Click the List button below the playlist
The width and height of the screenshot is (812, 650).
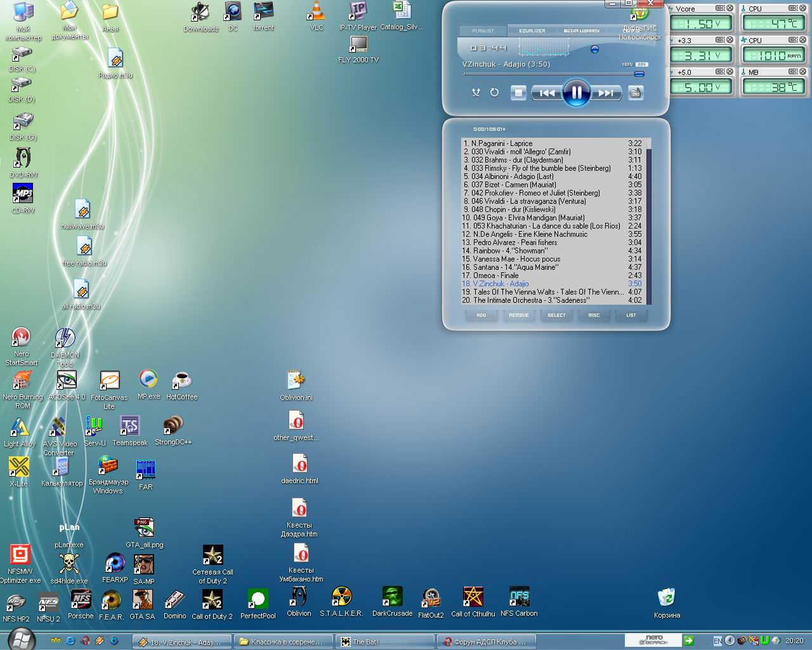point(631,315)
